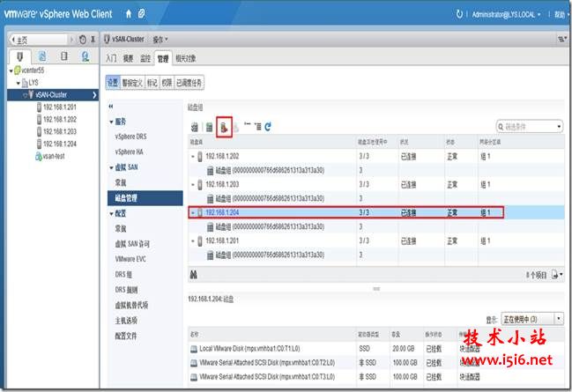Open the 入门 tab
Image resolution: width=572 pixels, height=392 pixels.
coord(111,58)
